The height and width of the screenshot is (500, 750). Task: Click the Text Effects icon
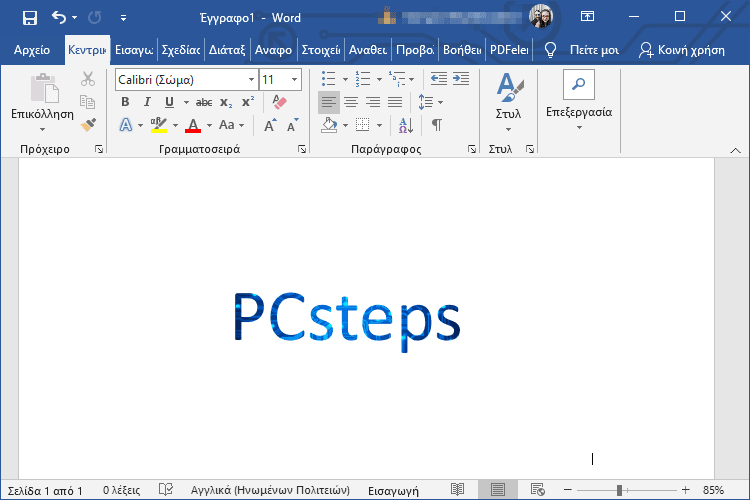(126, 125)
